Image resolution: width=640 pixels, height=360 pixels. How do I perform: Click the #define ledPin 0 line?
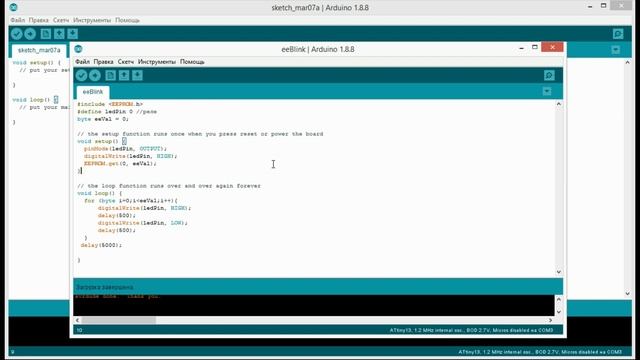117,111
